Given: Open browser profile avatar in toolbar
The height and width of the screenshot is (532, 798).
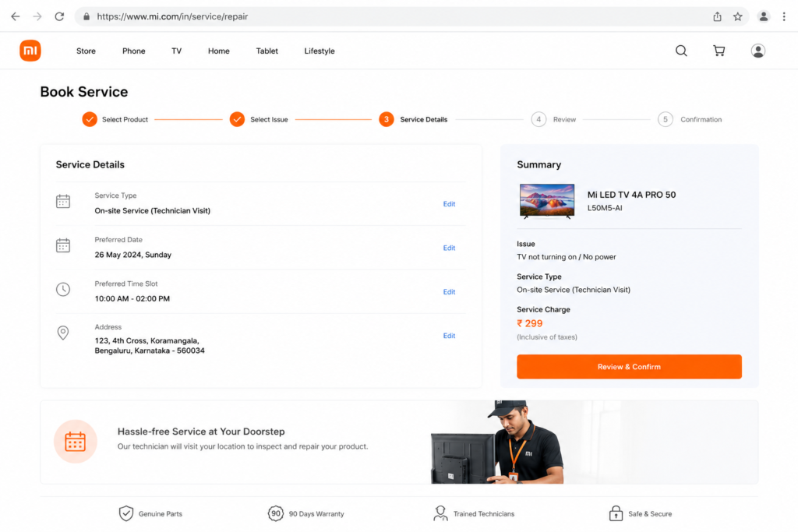Looking at the screenshot, I should pos(764,16).
